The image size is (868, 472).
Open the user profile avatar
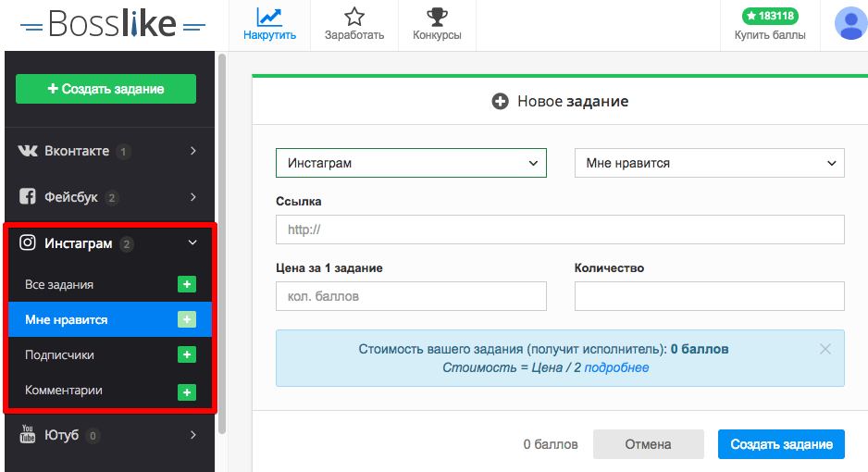(x=850, y=24)
